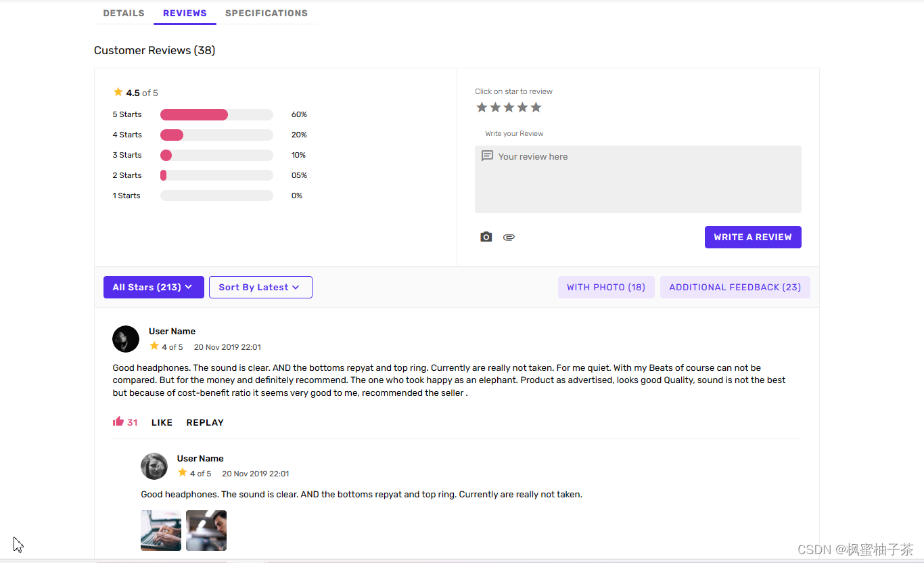
Task: Click the first review's User Name
Action: point(172,331)
